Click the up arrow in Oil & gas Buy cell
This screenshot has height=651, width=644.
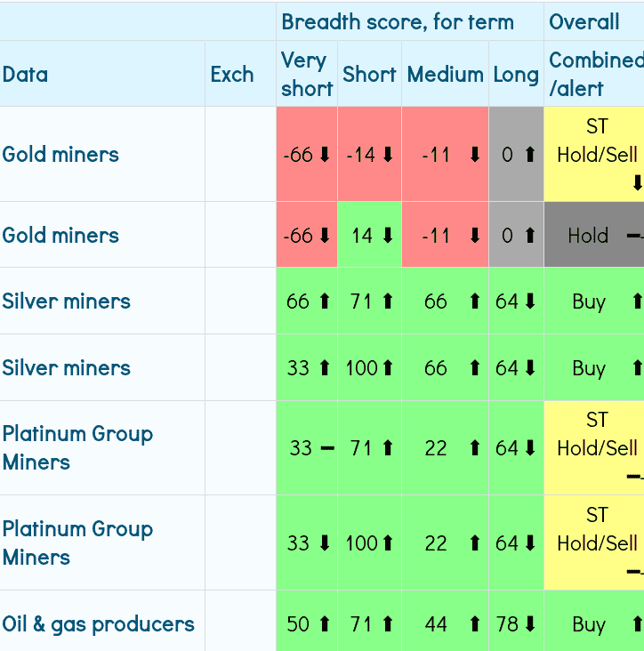pyautogui.click(x=637, y=624)
